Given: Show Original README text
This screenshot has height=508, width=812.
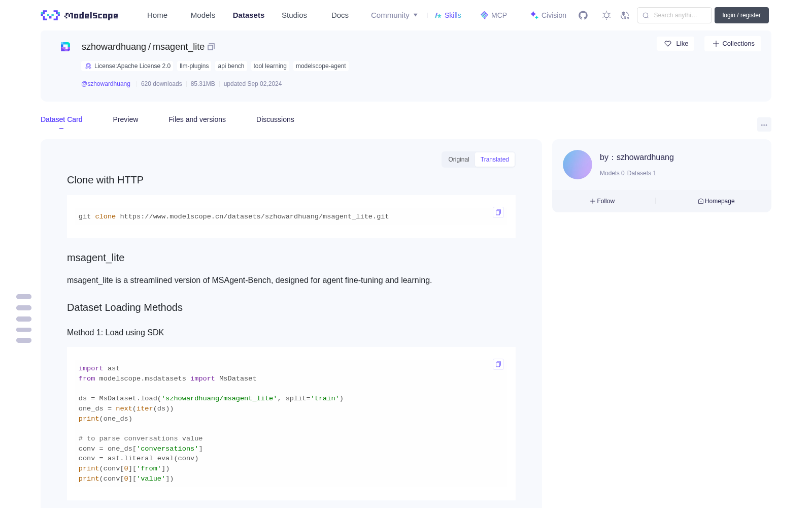Looking at the screenshot, I should click(x=459, y=160).
